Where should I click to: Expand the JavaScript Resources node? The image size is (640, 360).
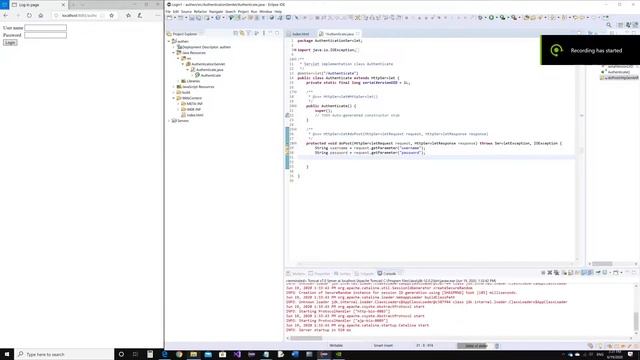pyautogui.click(x=174, y=87)
